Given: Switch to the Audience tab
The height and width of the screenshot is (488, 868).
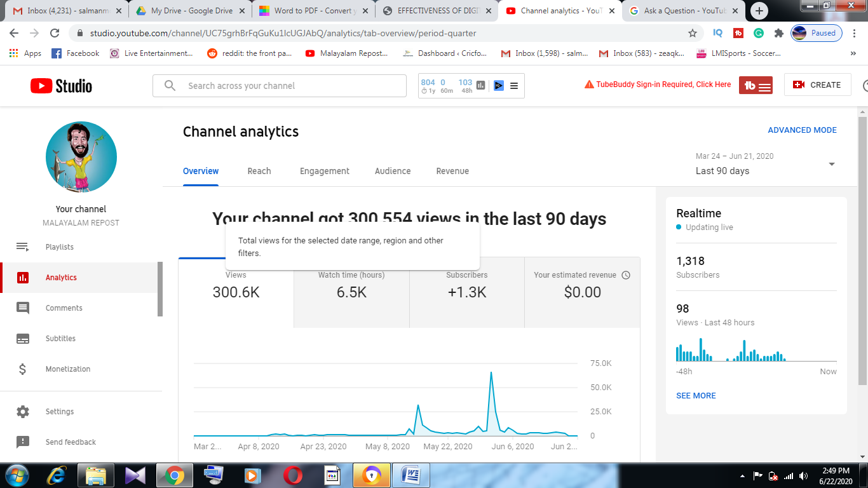Looking at the screenshot, I should point(393,171).
